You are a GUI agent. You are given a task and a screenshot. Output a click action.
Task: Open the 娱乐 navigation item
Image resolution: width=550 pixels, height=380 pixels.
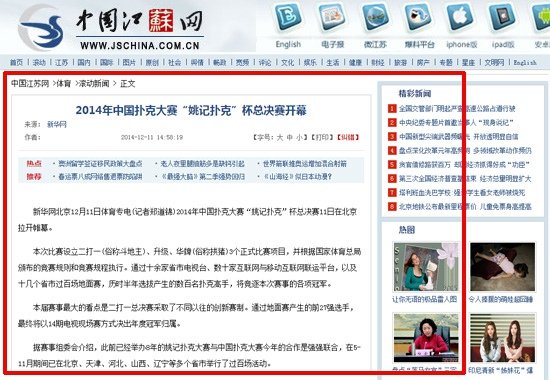point(310,62)
